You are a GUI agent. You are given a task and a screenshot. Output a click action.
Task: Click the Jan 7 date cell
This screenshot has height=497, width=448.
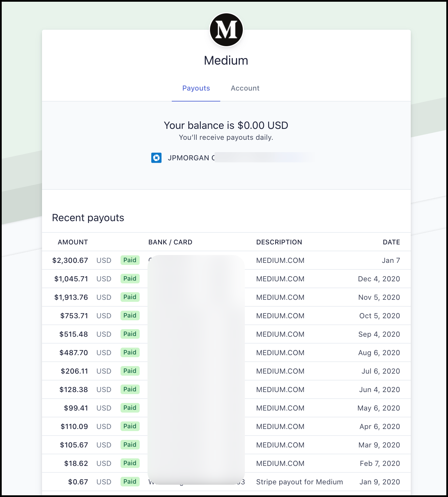391,260
